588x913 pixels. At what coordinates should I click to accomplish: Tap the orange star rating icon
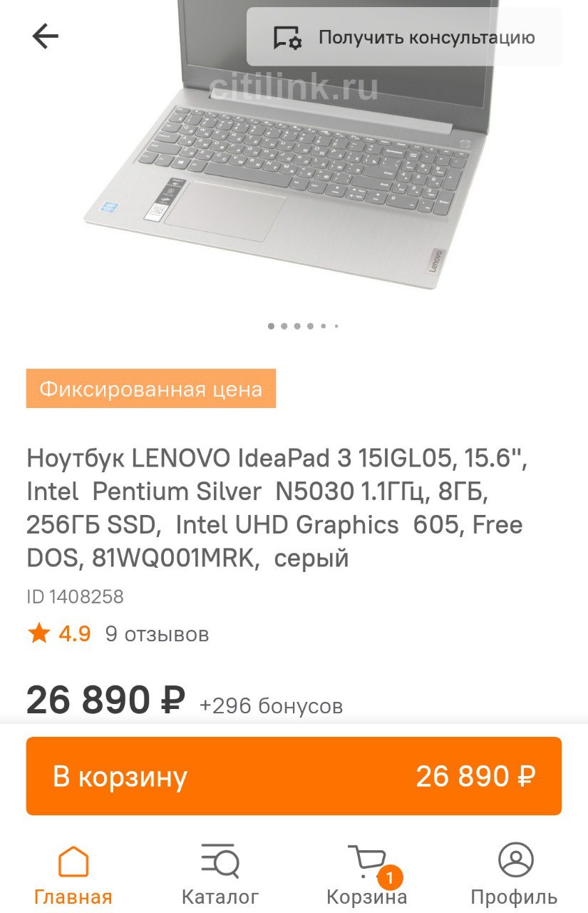click(38, 633)
